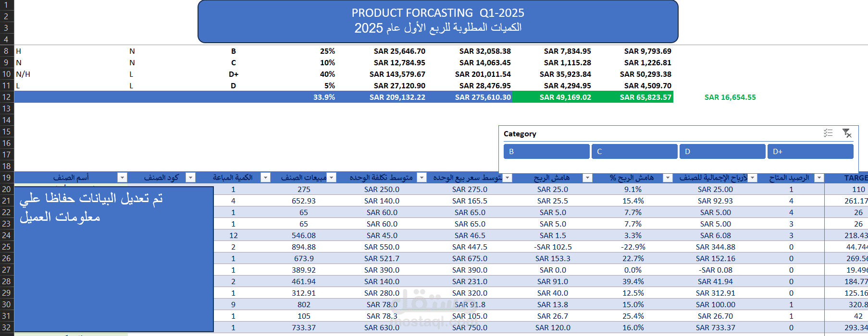Select category B in slicer
The height and width of the screenshot is (336, 868).
click(546, 151)
